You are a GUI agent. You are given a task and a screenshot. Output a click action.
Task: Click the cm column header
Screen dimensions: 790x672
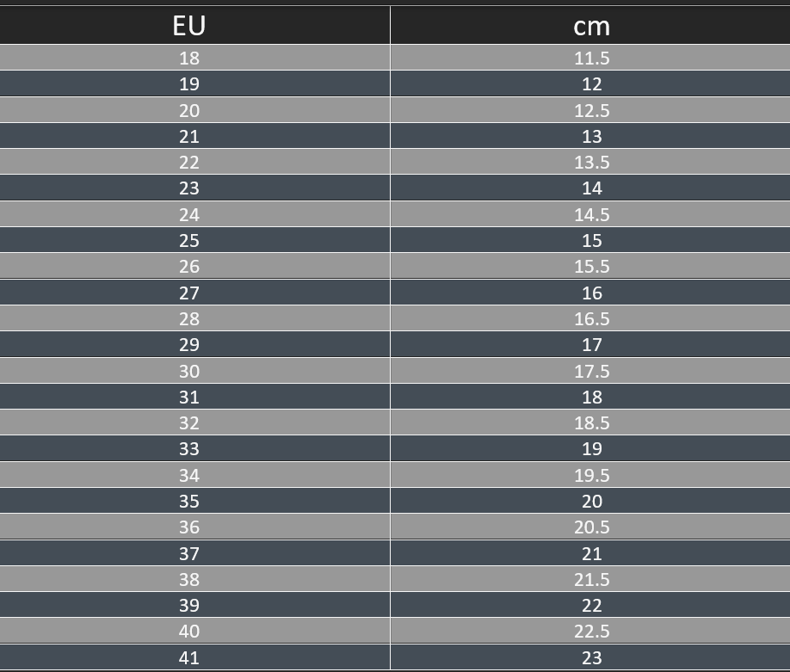tap(591, 26)
